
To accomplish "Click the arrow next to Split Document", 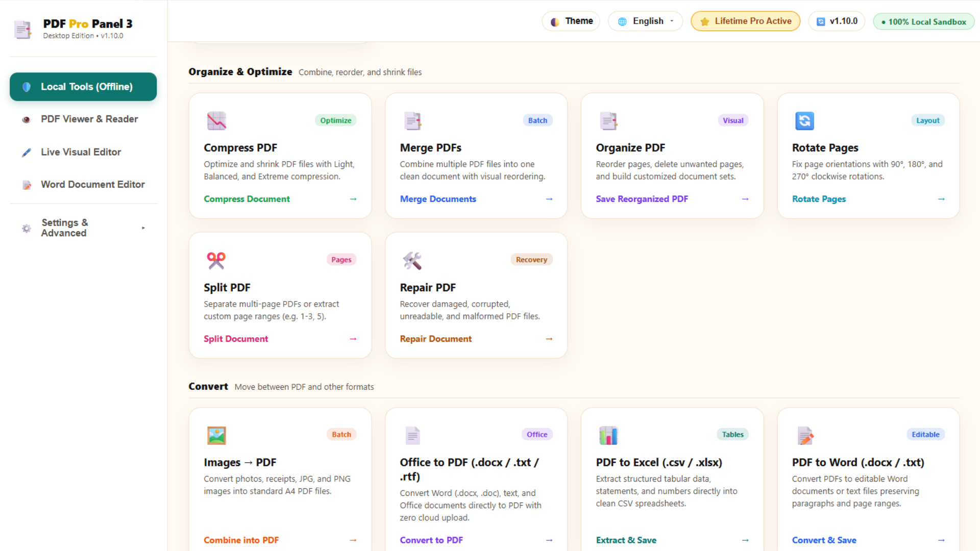I will pyautogui.click(x=353, y=339).
